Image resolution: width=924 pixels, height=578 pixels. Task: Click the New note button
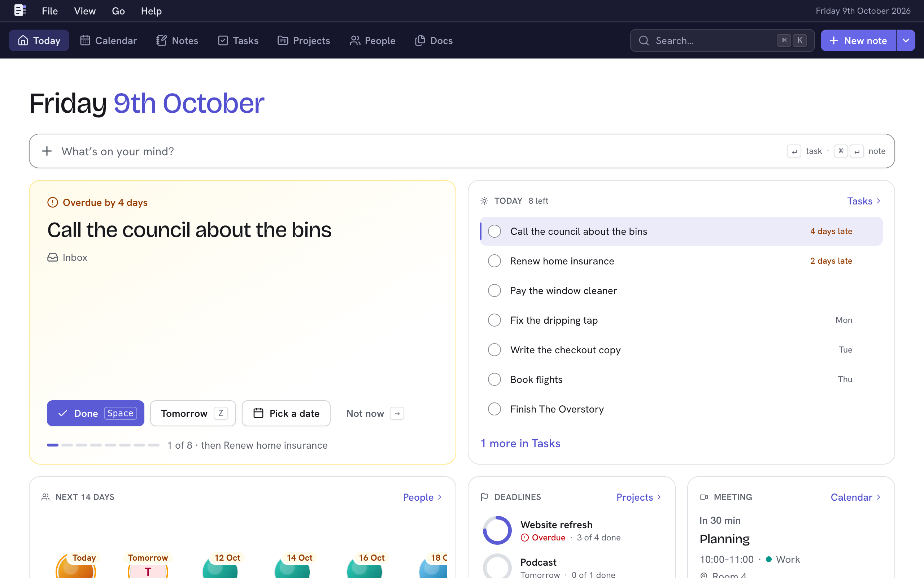(858, 40)
